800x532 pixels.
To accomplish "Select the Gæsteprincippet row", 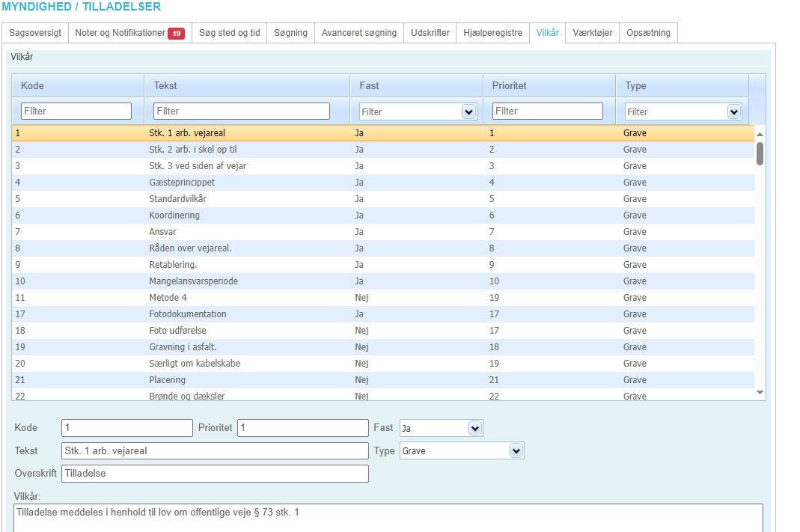I will (182, 183).
